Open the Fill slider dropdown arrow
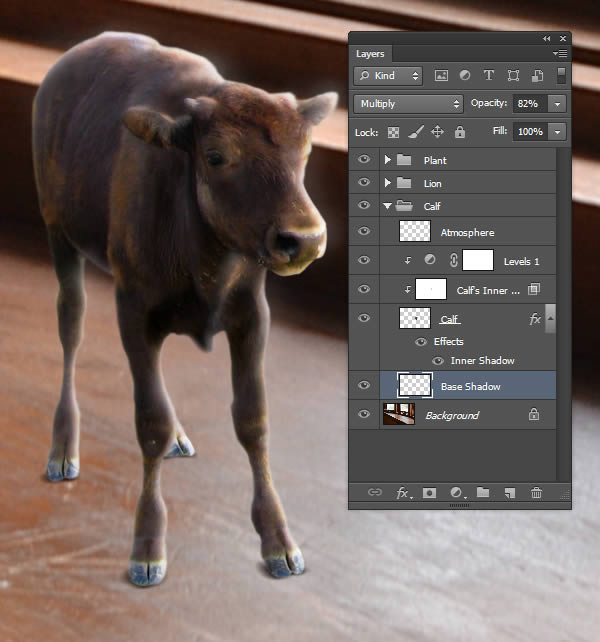Viewport: 600px width, 642px height. 557,132
